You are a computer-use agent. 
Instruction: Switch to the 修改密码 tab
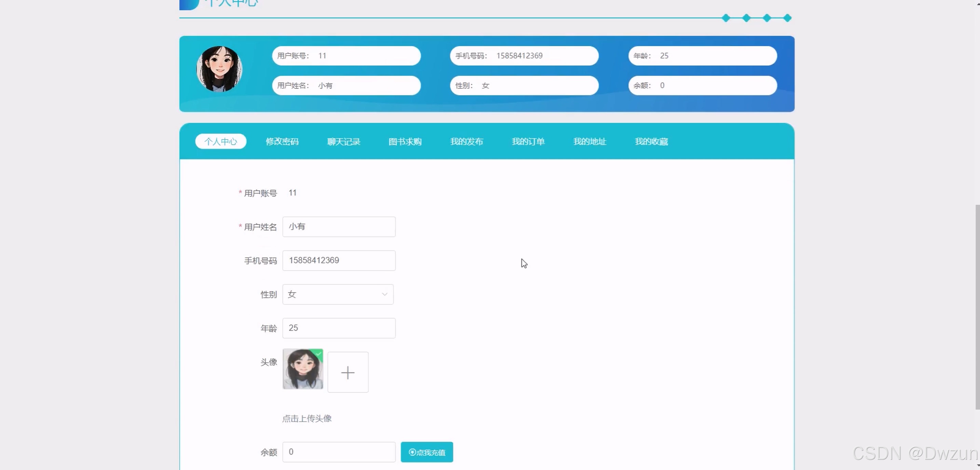(x=282, y=141)
